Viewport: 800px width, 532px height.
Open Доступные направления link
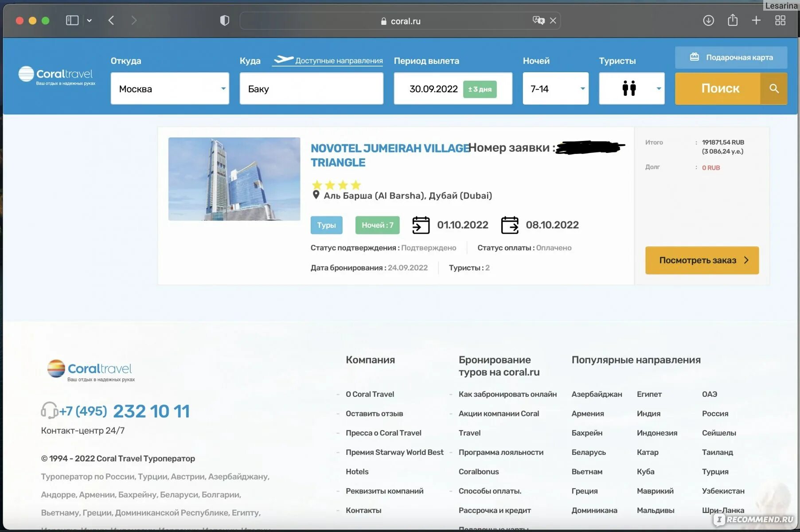[x=328, y=60]
